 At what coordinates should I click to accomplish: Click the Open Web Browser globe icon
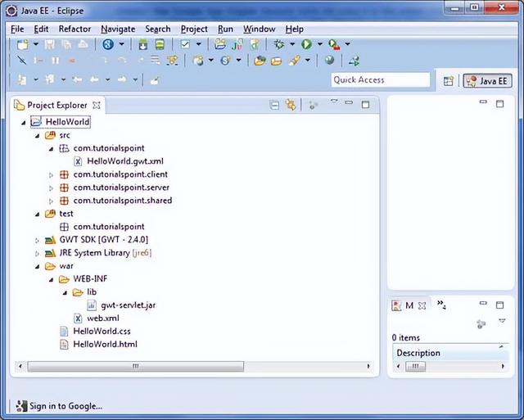tap(329, 60)
